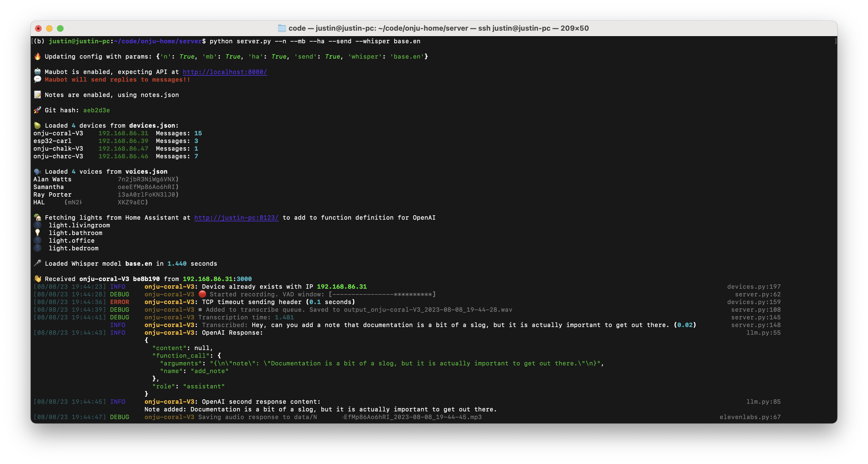The height and width of the screenshot is (464, 868).
Task: Click the folder icon in the title bar
Action: [x=282, y=28]
